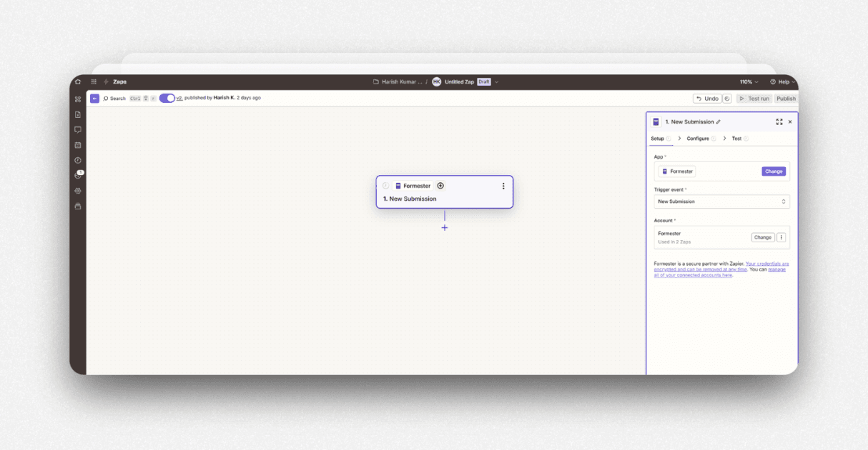Viewport: 868px width, 450px height.
Task: Toggle the Zap on/off switch
Action: 167,99
